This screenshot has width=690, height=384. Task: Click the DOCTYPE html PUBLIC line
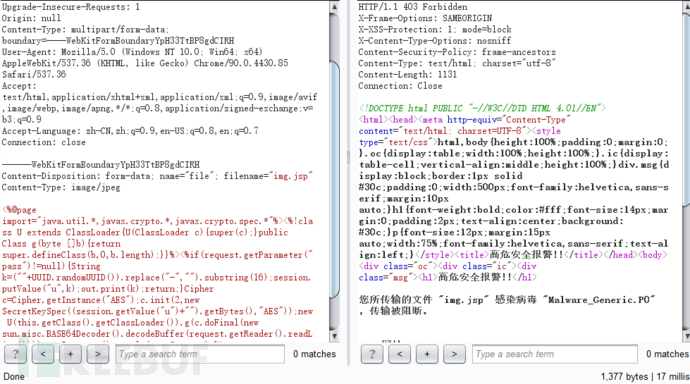[x=482, y=108]
